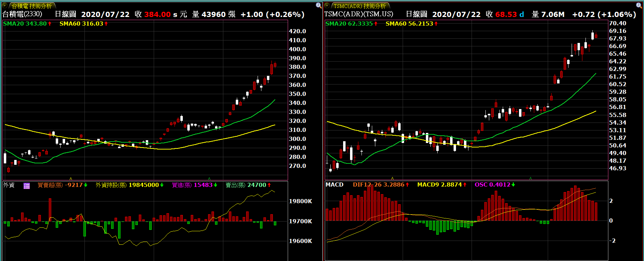This screenshot has height=261, width=644.
Task: Click the MACD sub-chart title
Action: 334,184
